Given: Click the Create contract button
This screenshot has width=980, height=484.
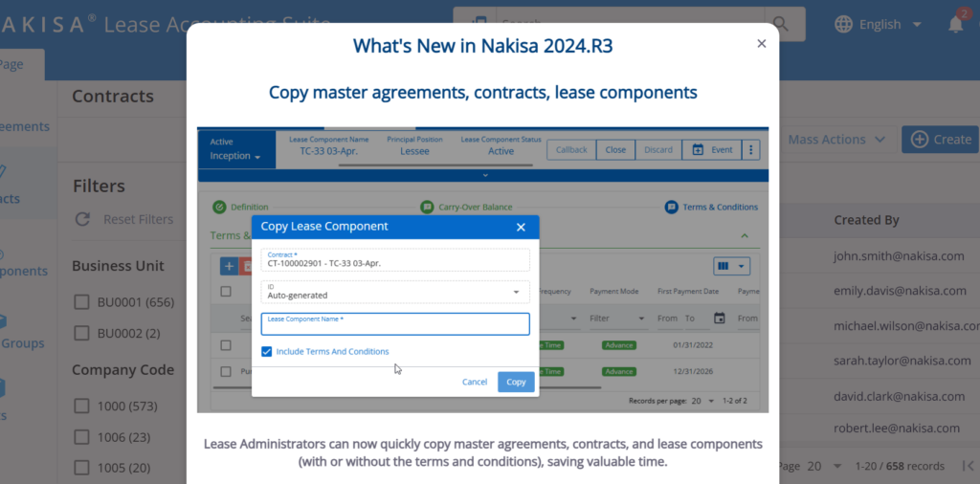Looking at the screenshot, I should point(940,140).
